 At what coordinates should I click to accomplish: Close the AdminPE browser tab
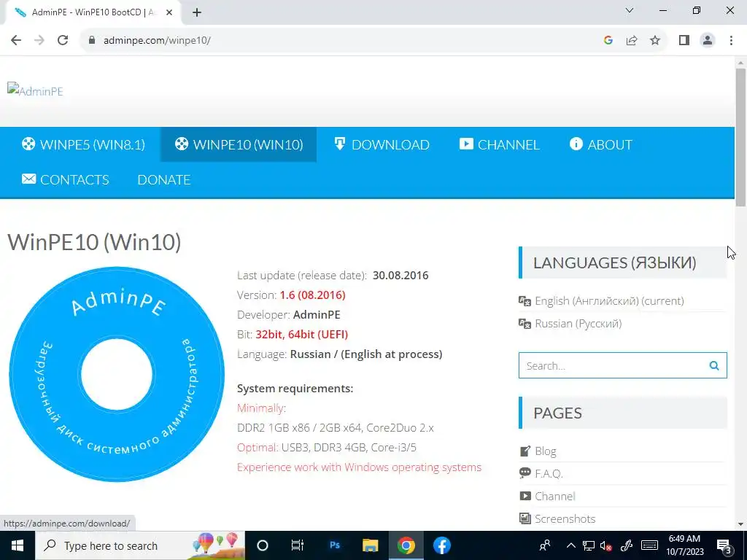coord(169,12)
